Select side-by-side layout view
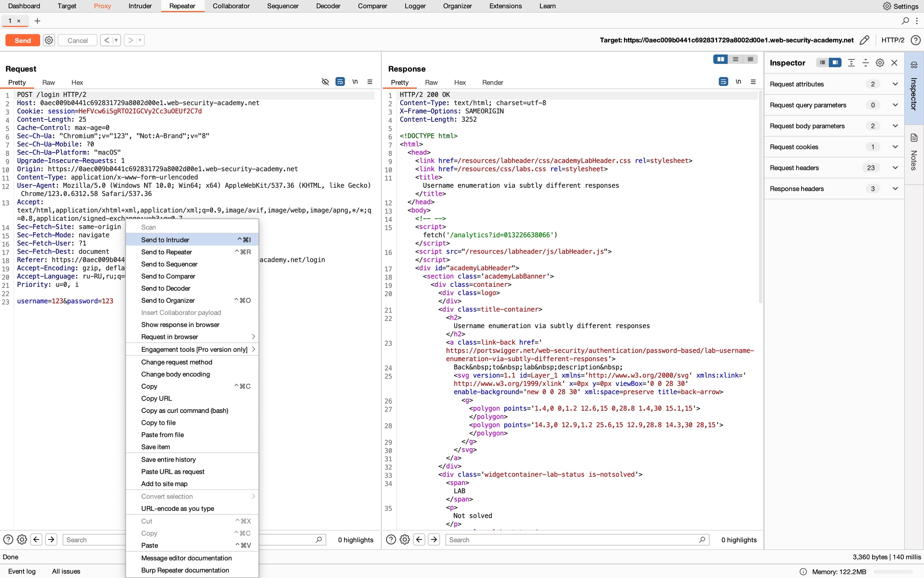 (720, 59)
